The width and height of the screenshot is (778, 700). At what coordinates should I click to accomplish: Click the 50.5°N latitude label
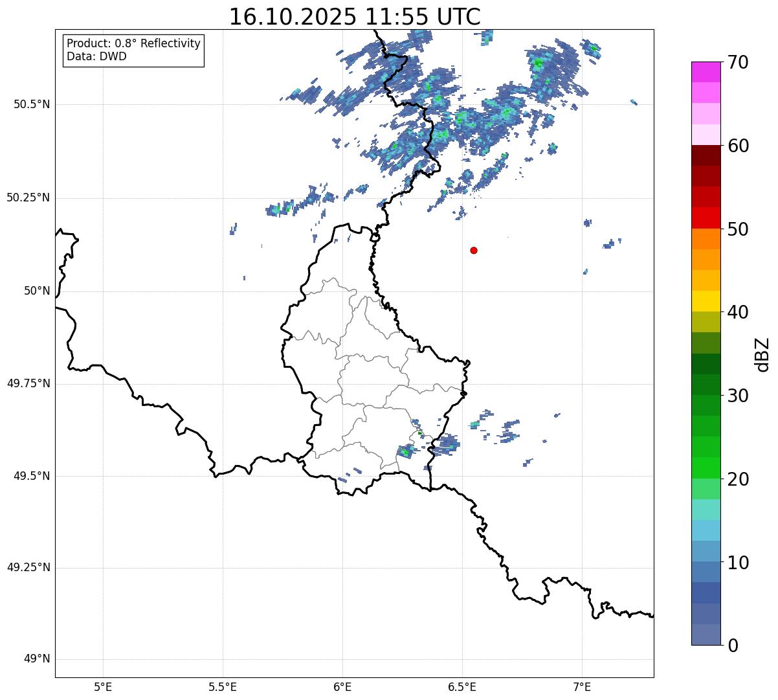(32, 104)
